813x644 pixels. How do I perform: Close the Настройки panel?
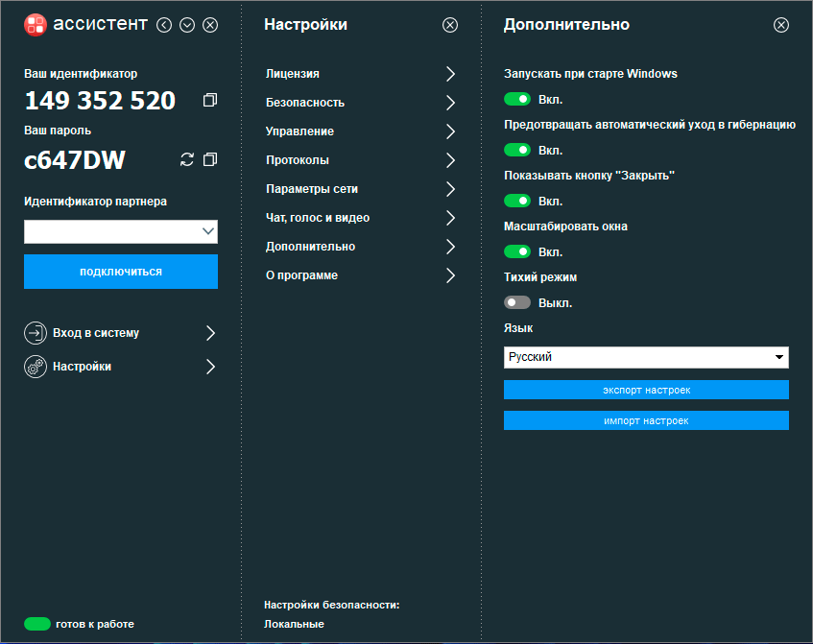[450, 25]
